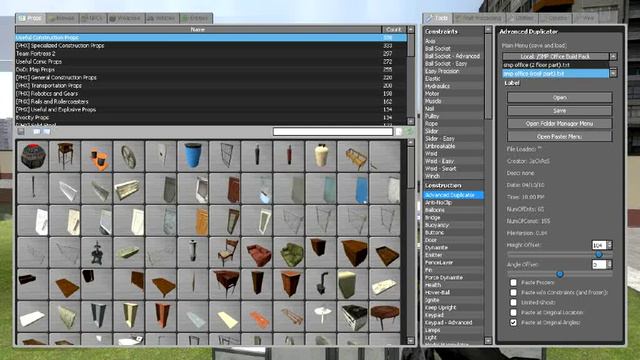Switch to the Tools tab
640x360 pixels.
pos(437,18)
